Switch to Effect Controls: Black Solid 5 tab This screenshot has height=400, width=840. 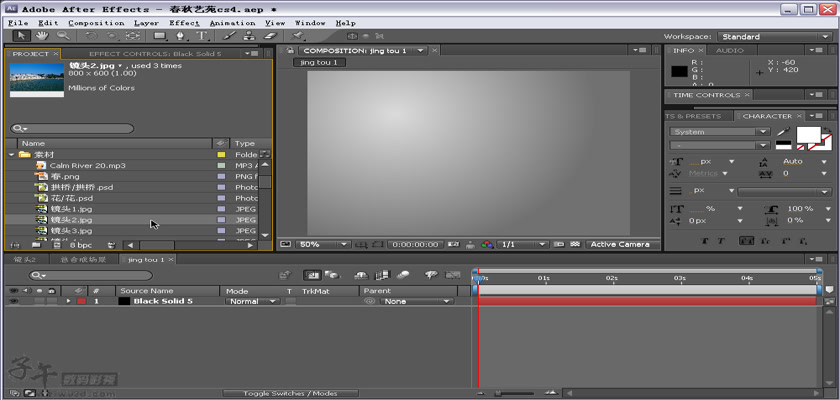tap(155, 54)
